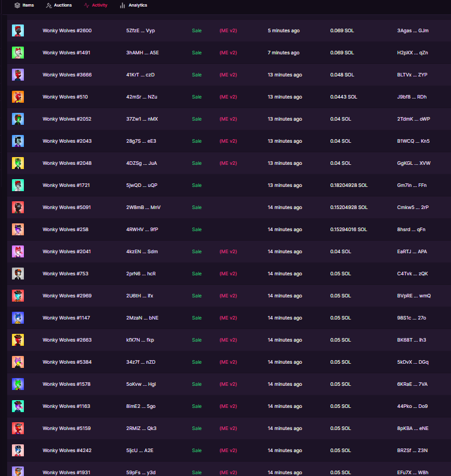Open the Wonky Wolves #3666 item link
451x476 pixels.
pos(67,75)
